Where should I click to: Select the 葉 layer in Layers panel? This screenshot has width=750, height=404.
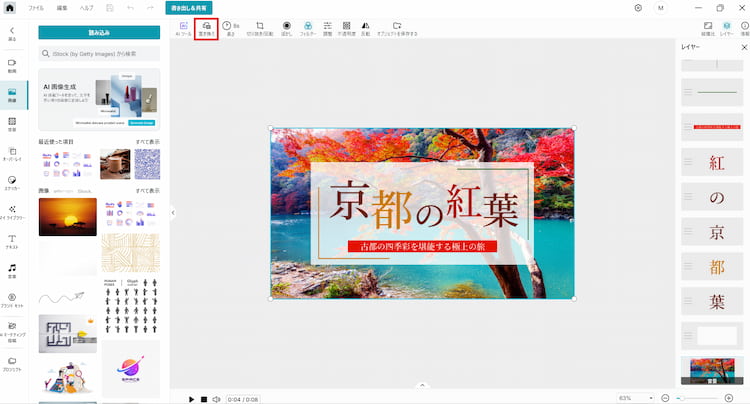(x=712, y=301)
